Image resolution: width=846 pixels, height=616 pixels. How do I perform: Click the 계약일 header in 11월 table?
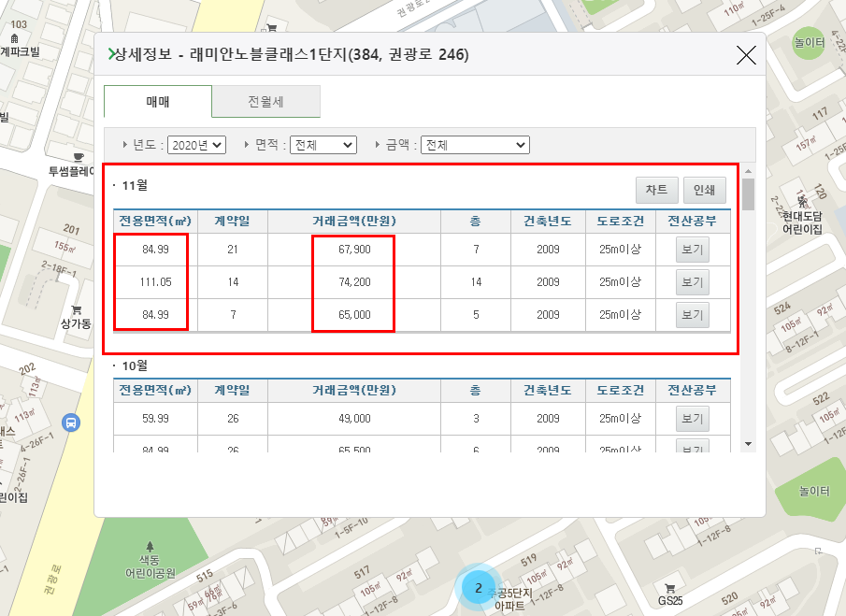[x=233, y=221]
